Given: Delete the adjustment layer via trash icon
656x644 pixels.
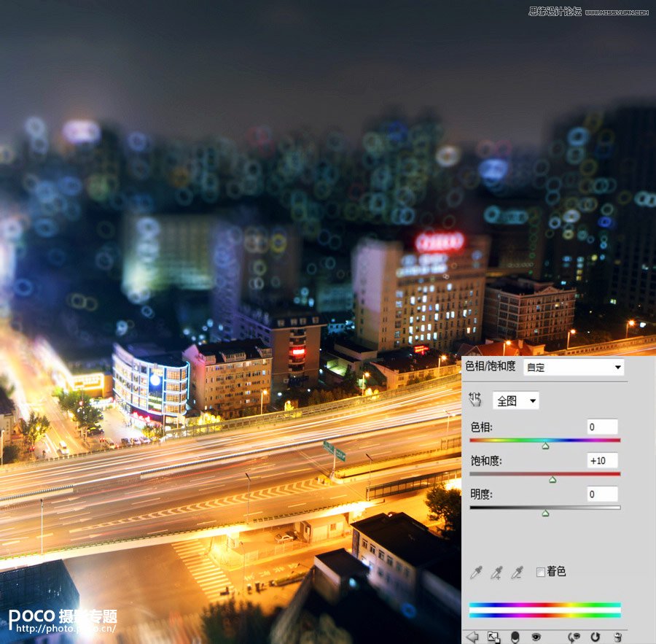Looking at the screenshot, I should coord(617,635).
